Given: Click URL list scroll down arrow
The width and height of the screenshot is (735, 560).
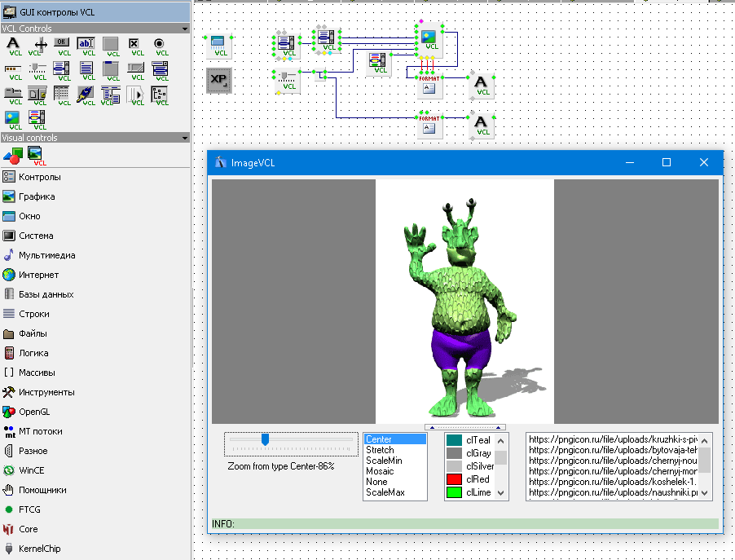Looking at the screenshot, I should click(704, 493).
